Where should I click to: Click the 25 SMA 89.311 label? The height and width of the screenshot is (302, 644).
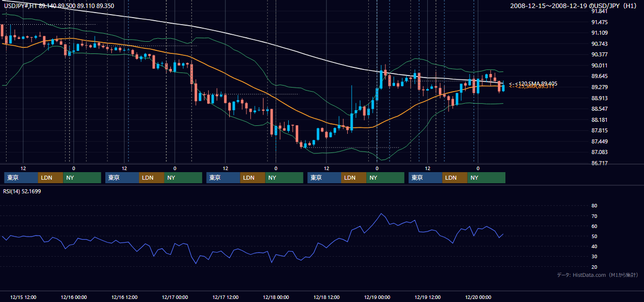[x=532, y=87]
